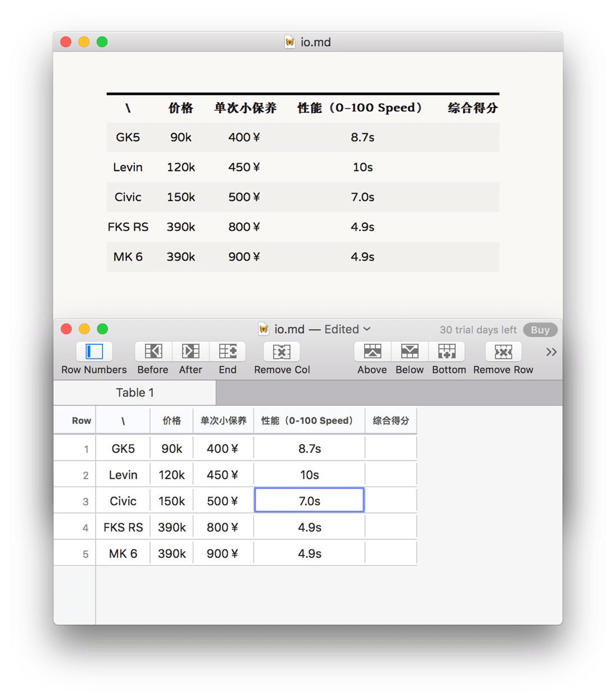Click Civic in the preview window table
This screenshot has height=700, width=616.
tap(128, 197)
